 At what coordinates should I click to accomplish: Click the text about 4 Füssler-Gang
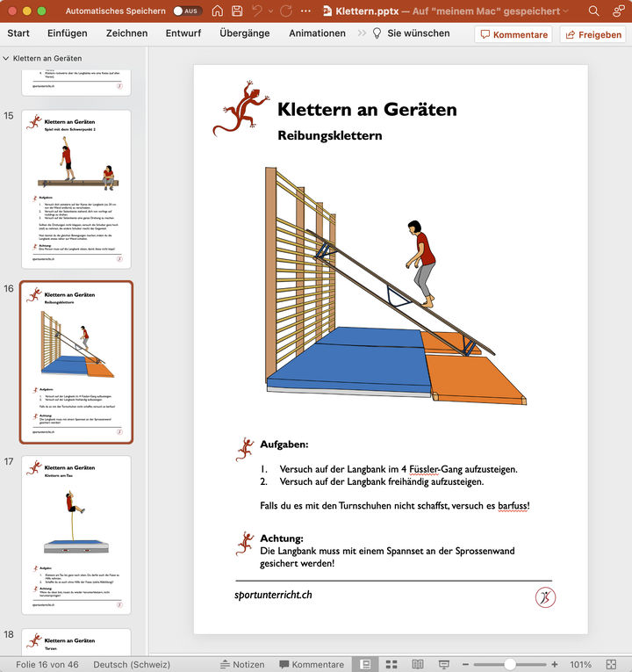pyautogui.click(x=399, y=469)
